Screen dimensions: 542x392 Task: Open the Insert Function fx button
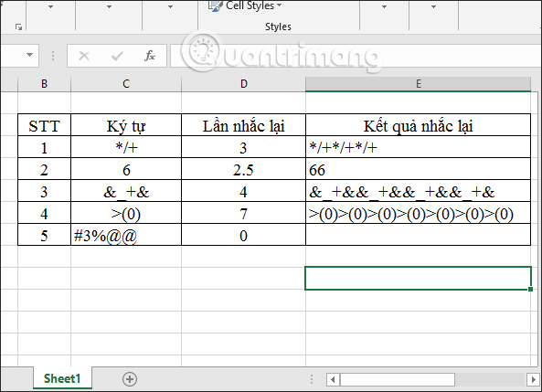coord(149,56)
